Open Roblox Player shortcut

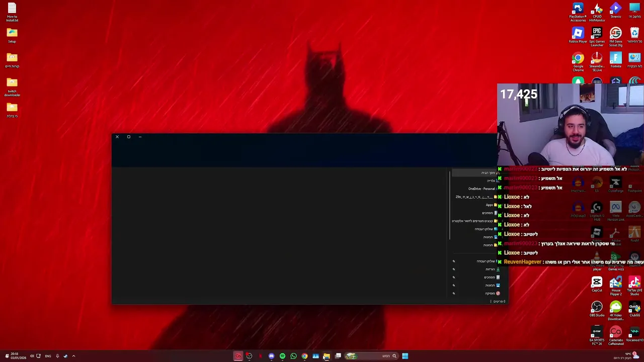578,36
